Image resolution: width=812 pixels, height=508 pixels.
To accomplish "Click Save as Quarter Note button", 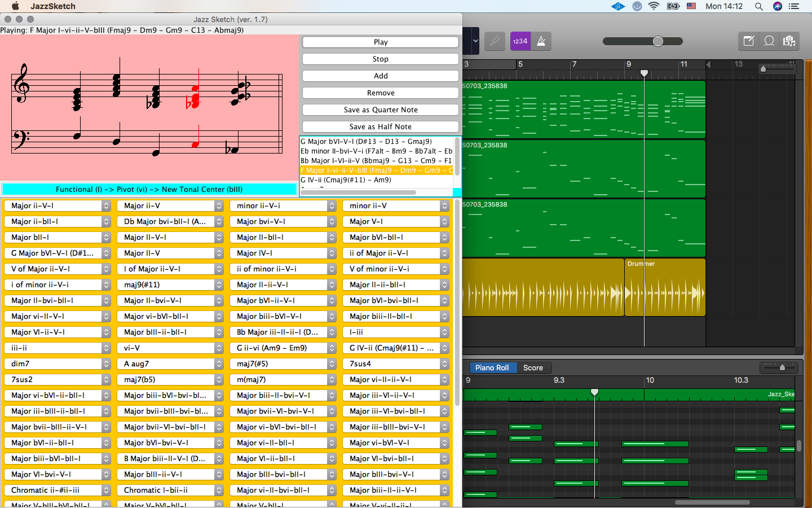I will [x=381, y=110].
